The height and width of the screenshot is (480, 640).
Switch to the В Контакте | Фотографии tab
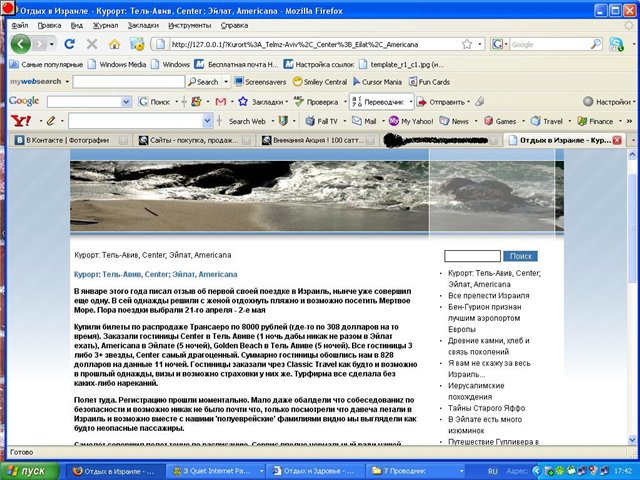click(67, 141)
